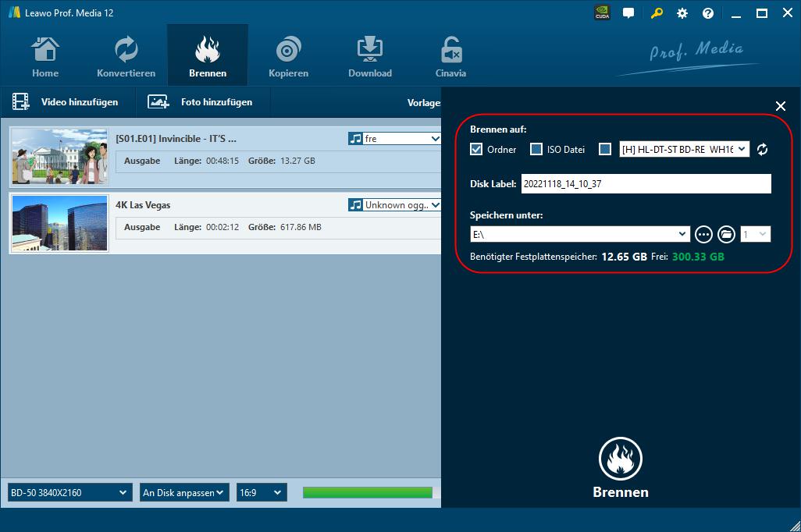Click the Disk Label text field

[646, 184]
